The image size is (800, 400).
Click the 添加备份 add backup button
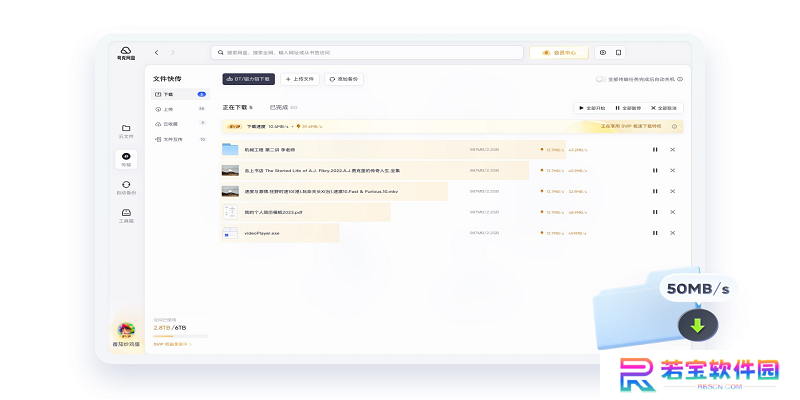(x=344, y=79)
